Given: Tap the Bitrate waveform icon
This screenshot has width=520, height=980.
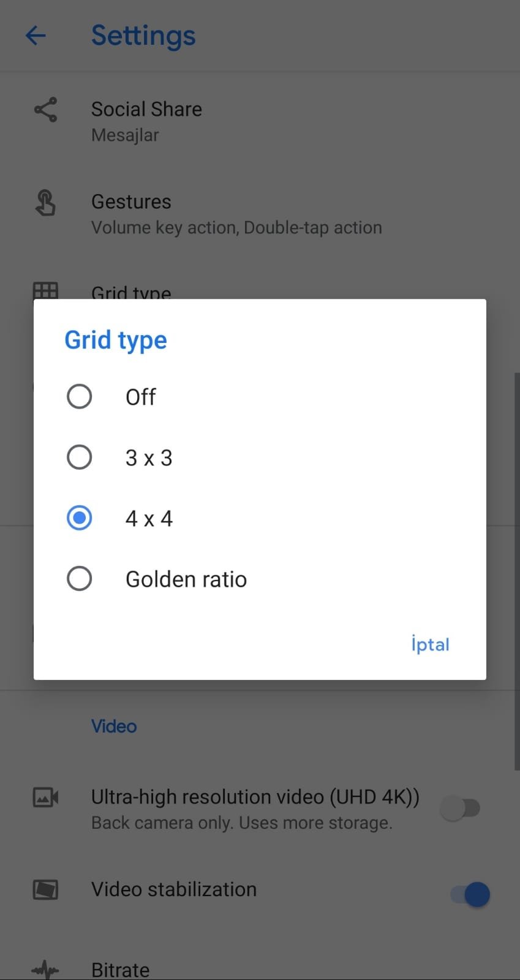Looking at the screenshot, I should [45, 970].
